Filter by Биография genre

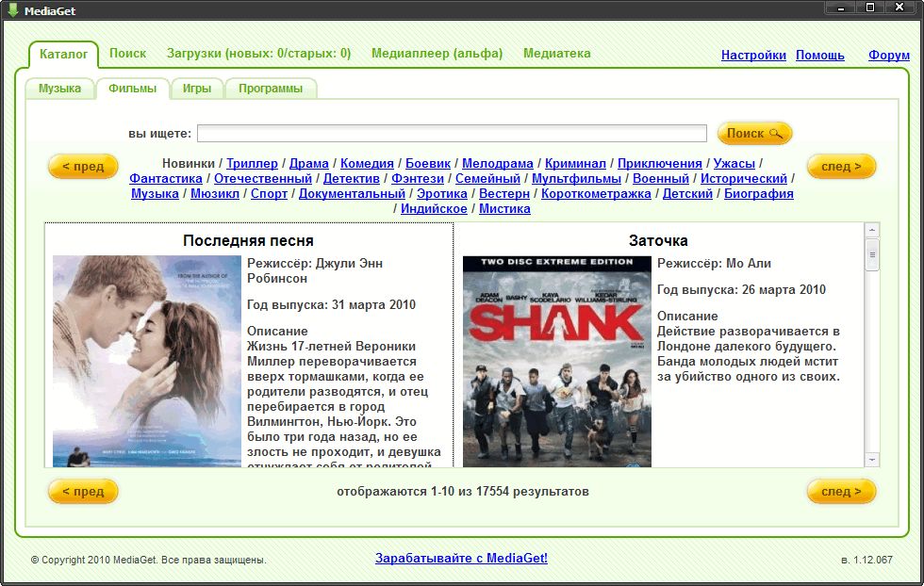tap(759, 194)
